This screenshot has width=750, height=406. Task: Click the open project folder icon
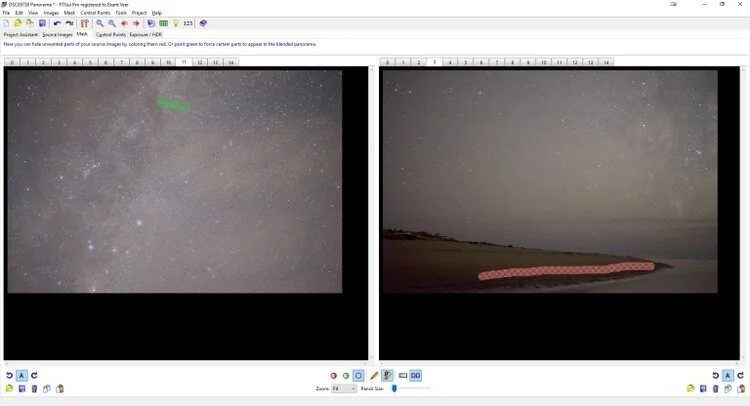point(18,23)
